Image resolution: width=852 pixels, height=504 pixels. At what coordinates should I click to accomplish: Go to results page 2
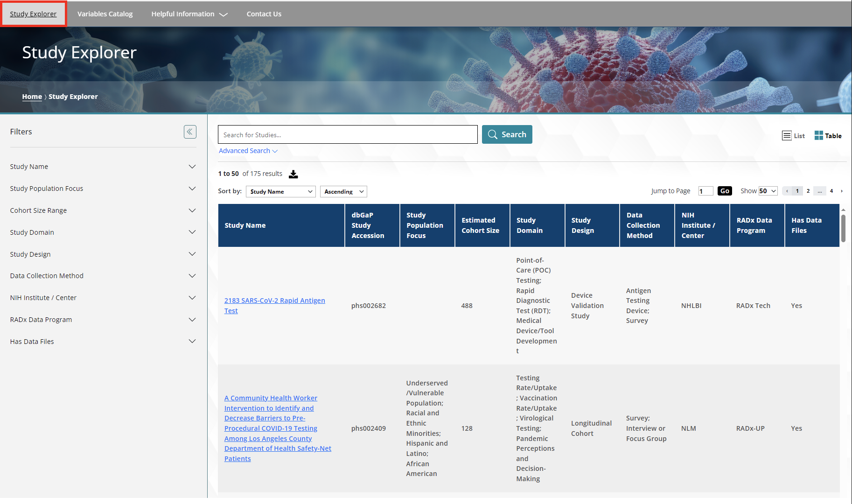coord(808,191)
